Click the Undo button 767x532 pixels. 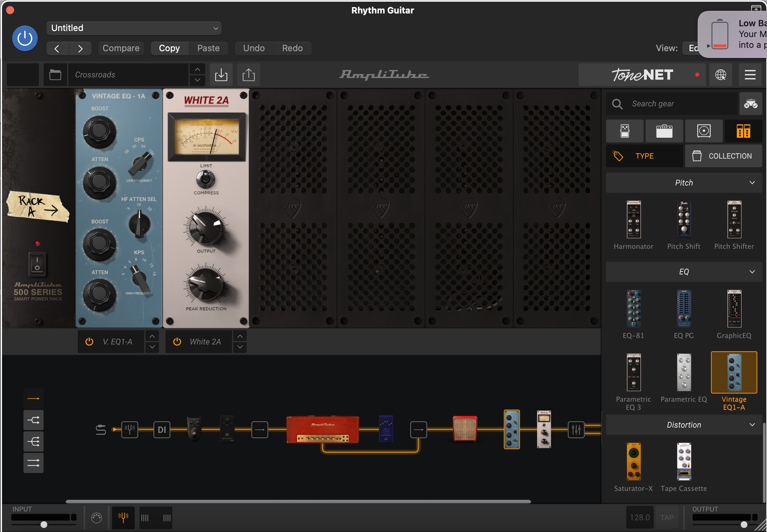[254, 48]
